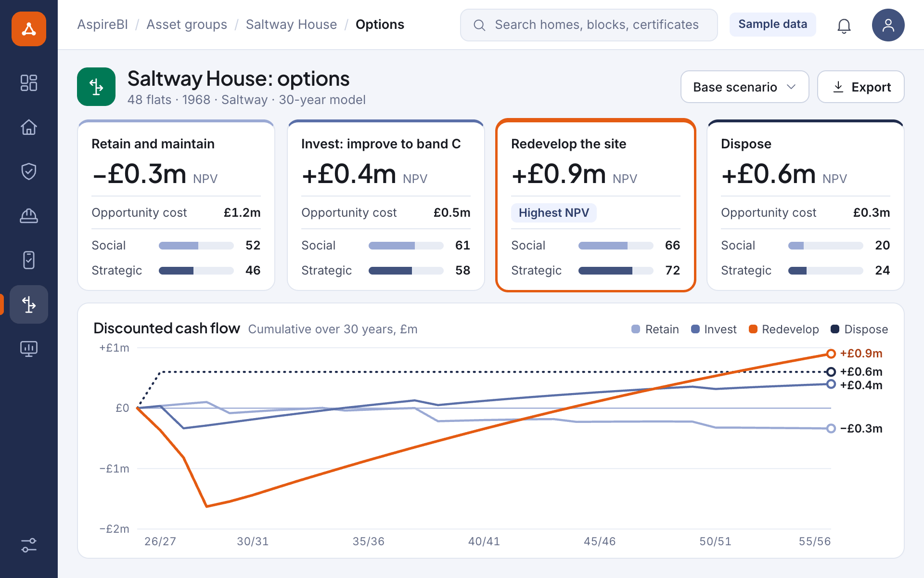Open notifications bell icon
Screen dimensions: 924x578
(x=844, y=25)
